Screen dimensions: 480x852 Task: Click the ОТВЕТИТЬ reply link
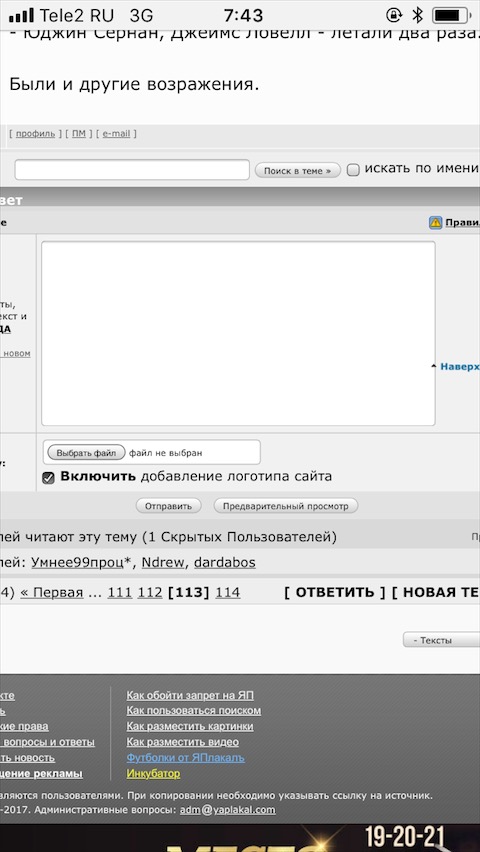(335, 592)
